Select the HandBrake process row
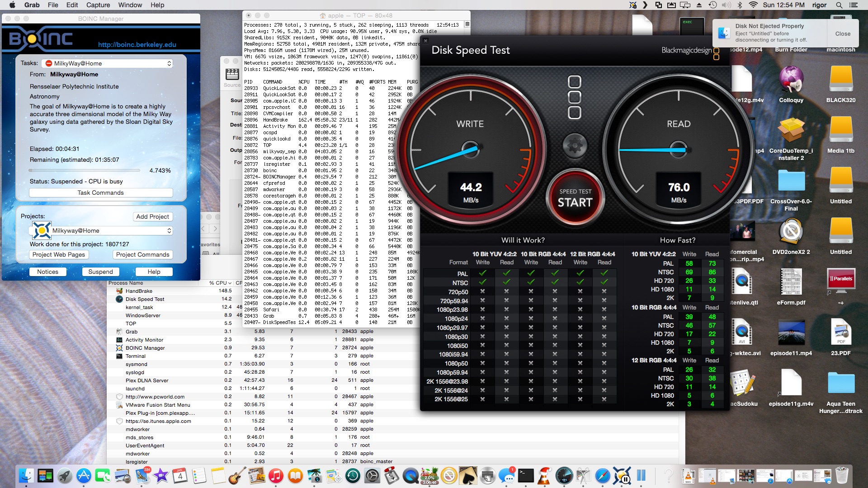Screen dimensions: 868x488 [139, 291]
